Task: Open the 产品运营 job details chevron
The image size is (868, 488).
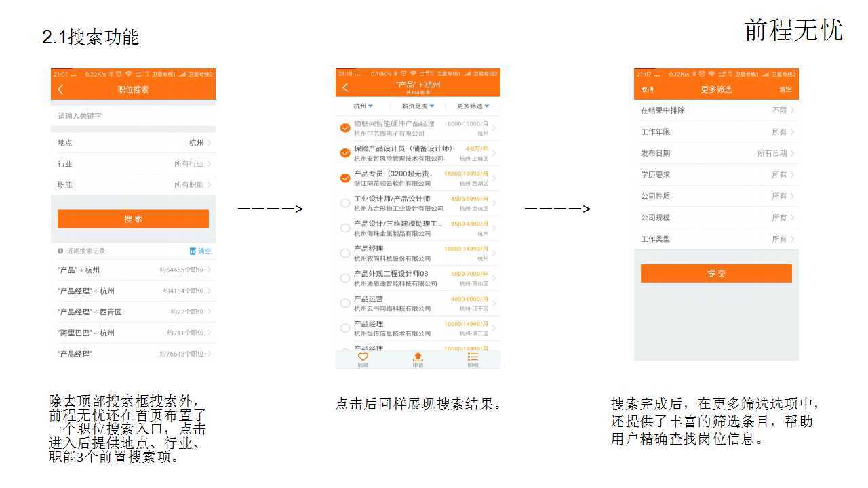Action: (x=494, y=304)
